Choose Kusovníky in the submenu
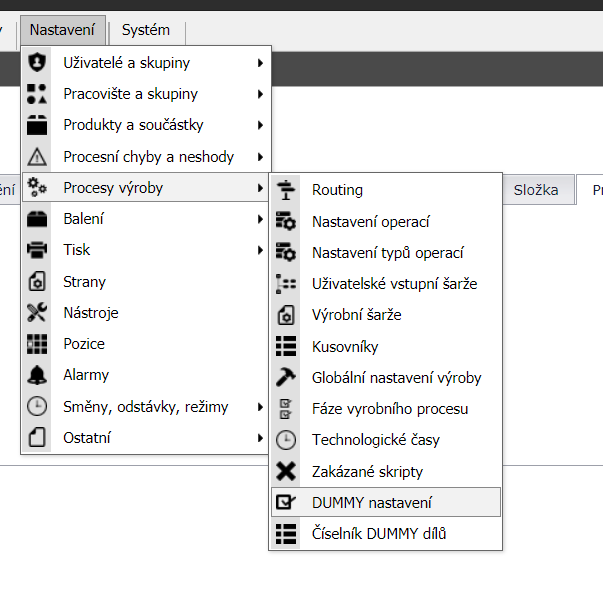The width and height of the screenshot is (603, 591). click(345, 346)
